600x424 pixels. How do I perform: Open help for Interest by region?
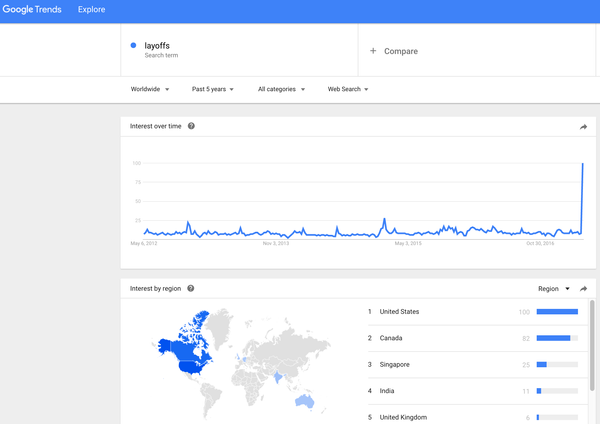pyautogui.click(x=191, y=288)
